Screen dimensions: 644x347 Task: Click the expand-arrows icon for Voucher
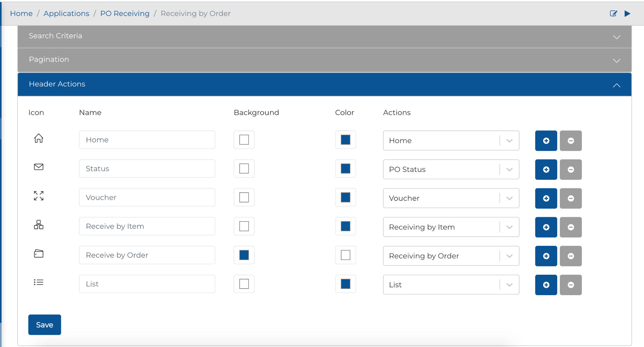coord(39,196)
